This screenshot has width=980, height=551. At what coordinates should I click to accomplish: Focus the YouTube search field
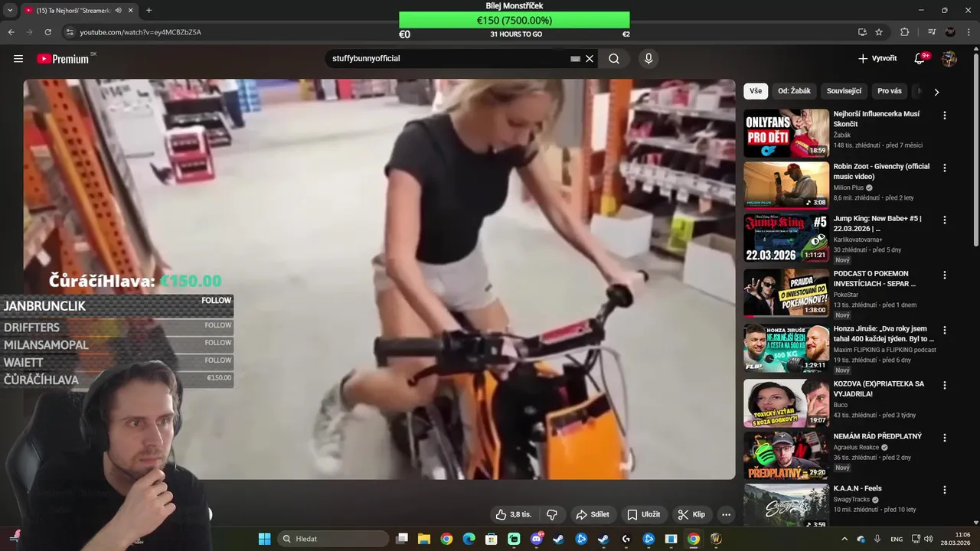click(x=448, y=59)
